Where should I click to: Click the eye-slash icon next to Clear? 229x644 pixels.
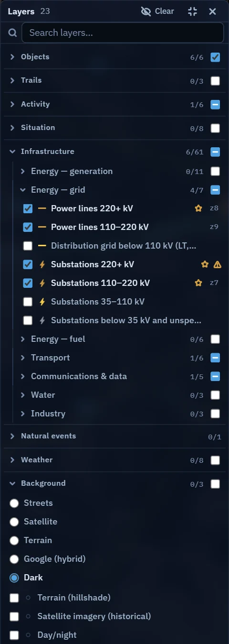point(146,11)
